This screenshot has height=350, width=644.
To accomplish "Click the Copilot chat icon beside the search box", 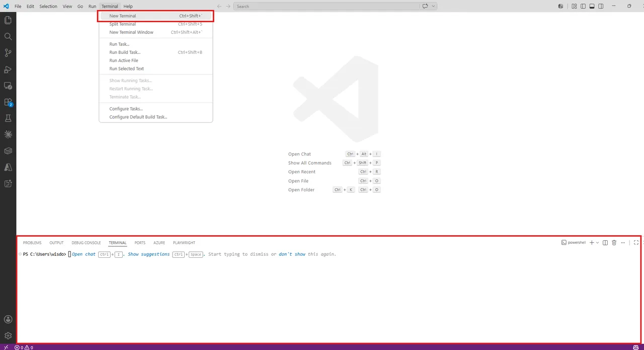I will (425, 6).
